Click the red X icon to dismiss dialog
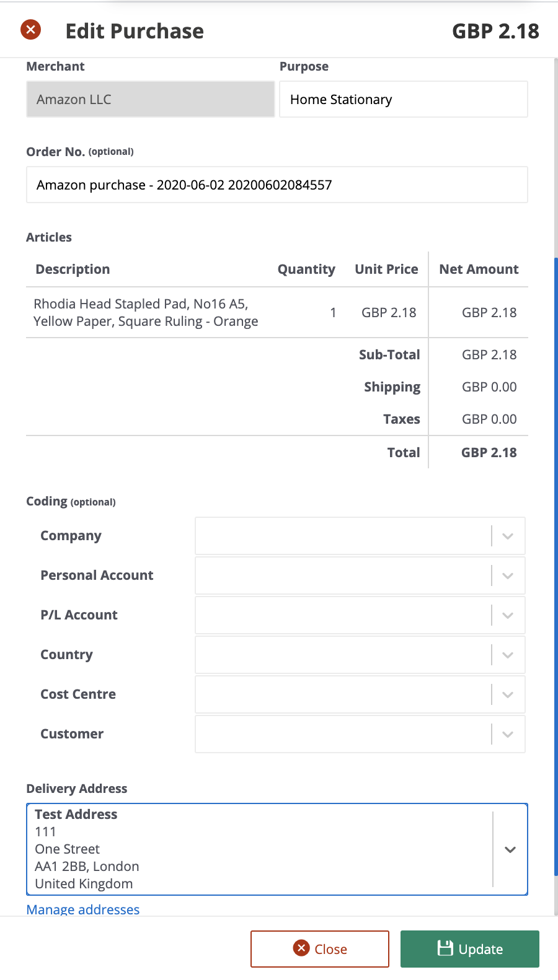 (30, 29)
